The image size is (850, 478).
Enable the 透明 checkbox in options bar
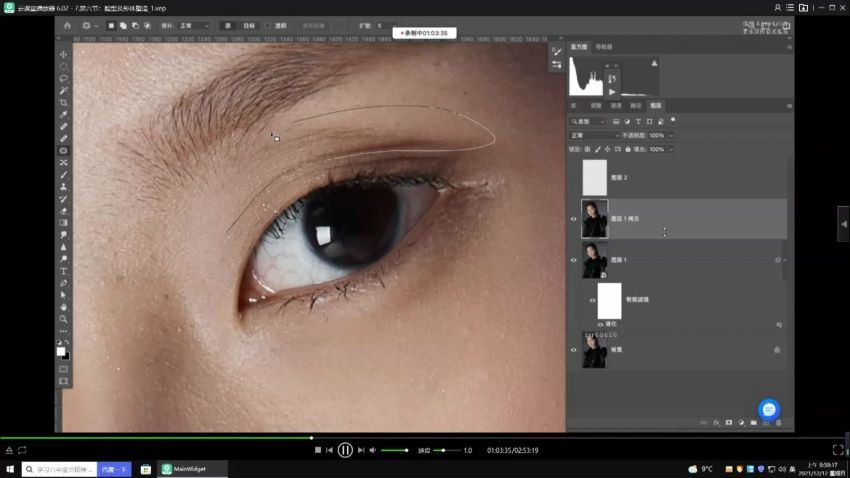point(268,25)
